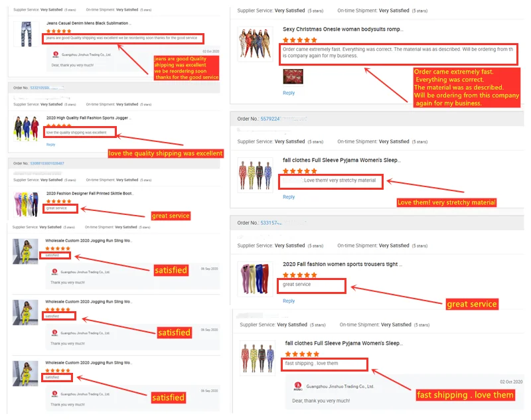
Task: Open the Fall Printed Skittle Boot thumbnail
Action: (x=27, y=204)
